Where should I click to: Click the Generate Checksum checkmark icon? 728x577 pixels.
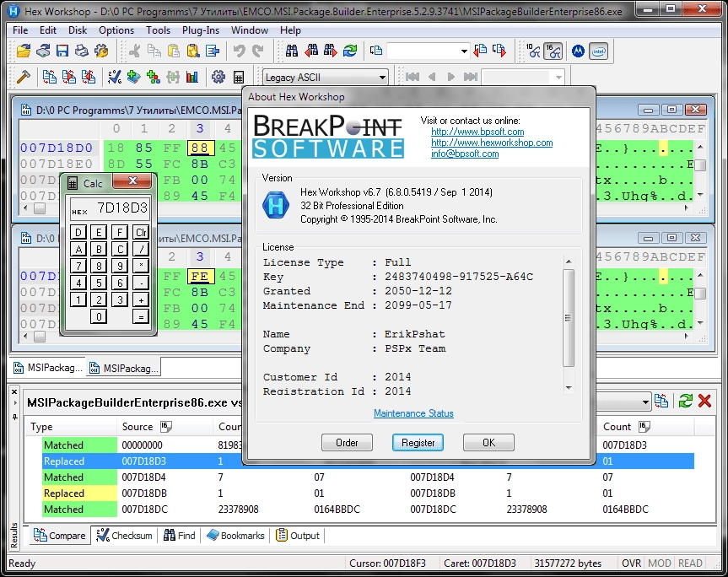coord(114,77)
